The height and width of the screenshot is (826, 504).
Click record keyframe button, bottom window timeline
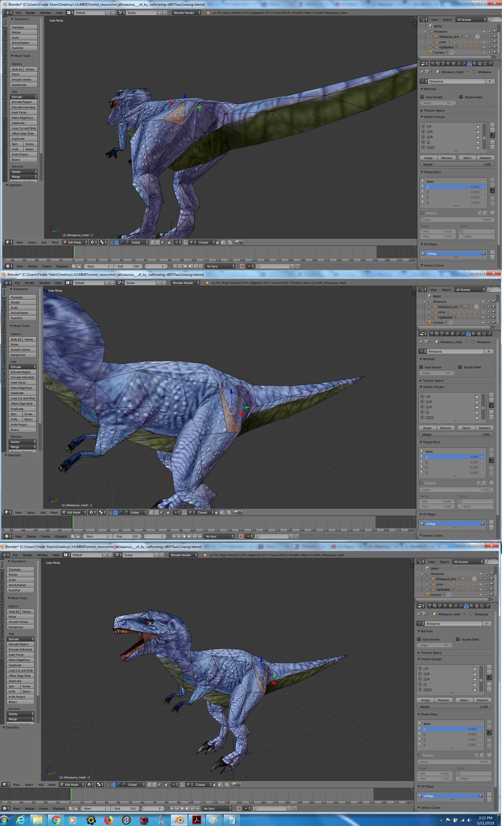click(239, 808)
